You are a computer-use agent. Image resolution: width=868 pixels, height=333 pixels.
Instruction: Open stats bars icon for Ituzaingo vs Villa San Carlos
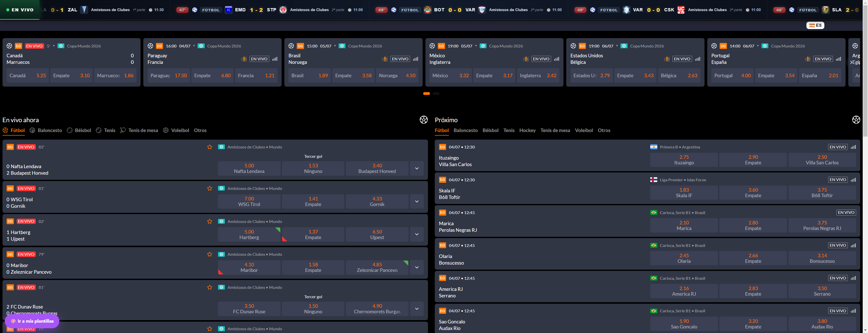coord(853,147)
